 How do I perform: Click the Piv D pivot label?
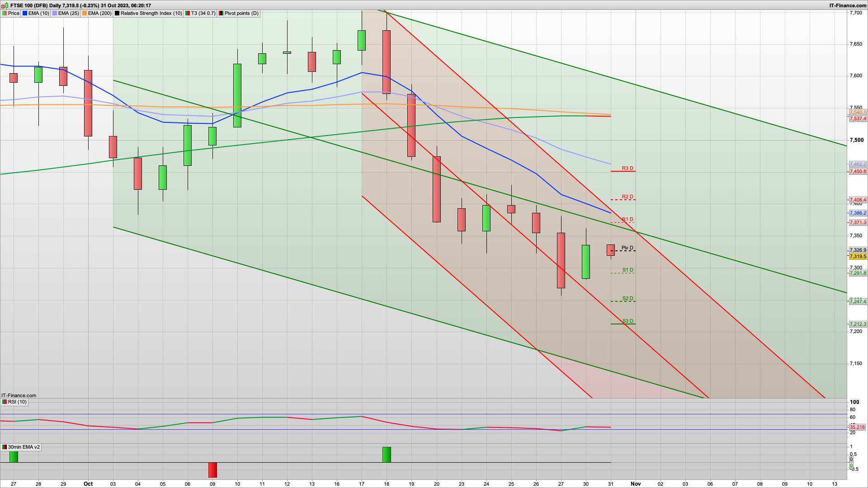tap(627, 248)
